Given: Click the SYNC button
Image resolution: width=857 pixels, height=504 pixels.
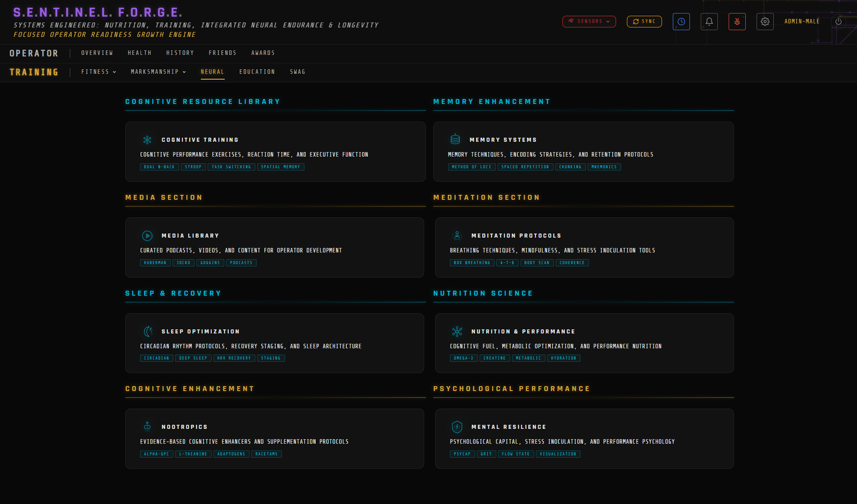Looking at the screenshot, I should tap(644, 21).
